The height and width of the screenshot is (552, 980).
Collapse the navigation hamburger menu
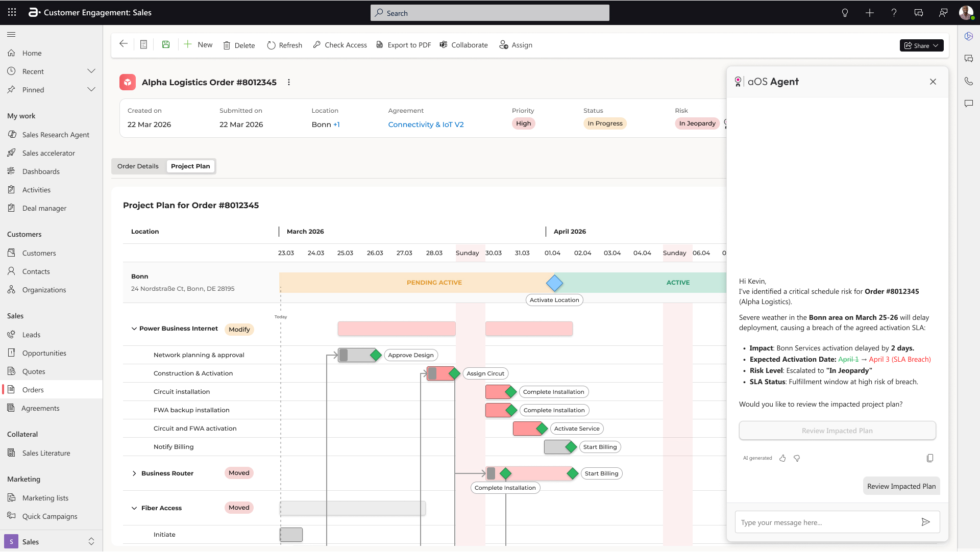pyautogui.click(x=11, y=34)
